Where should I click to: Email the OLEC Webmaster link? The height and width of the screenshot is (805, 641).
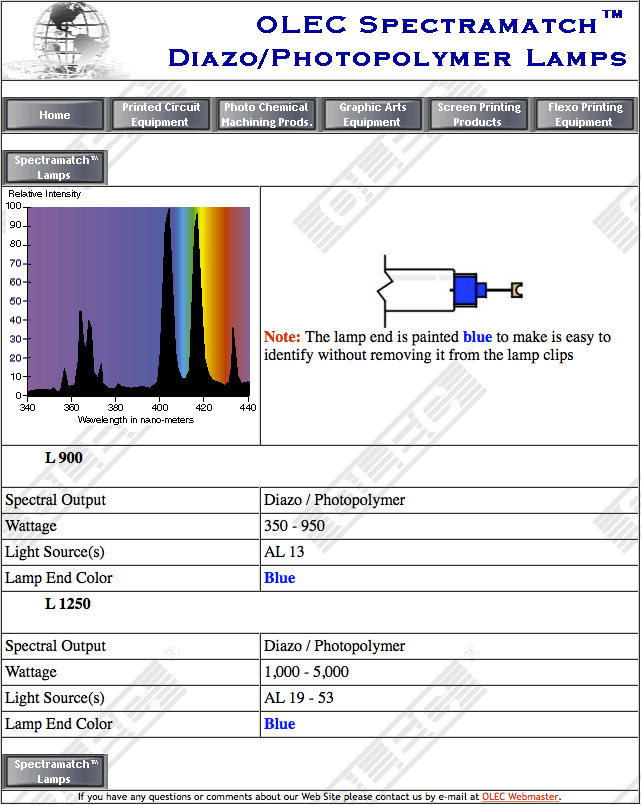click(x=519, y=797)
